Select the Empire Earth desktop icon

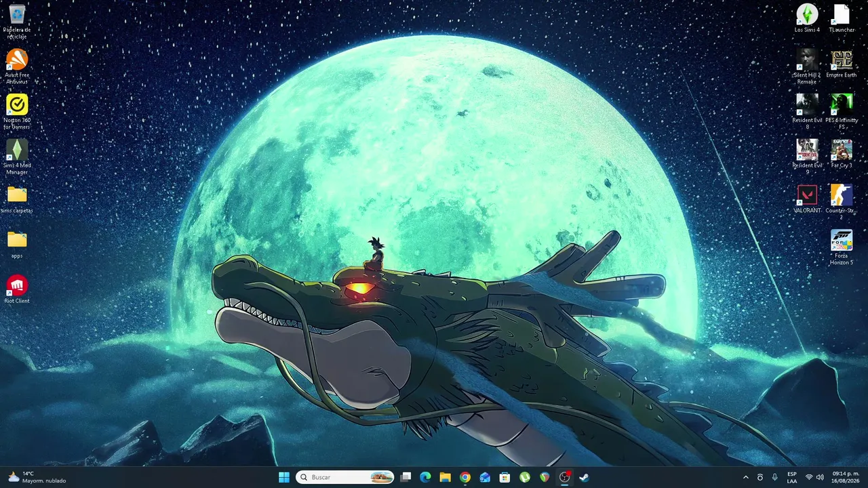coord(842,64)
